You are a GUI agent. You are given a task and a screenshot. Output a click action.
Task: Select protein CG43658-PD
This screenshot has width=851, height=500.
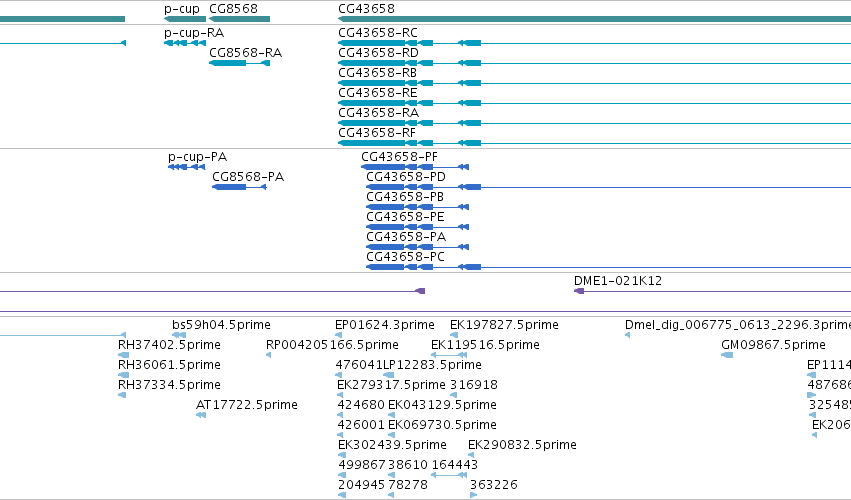406,177
